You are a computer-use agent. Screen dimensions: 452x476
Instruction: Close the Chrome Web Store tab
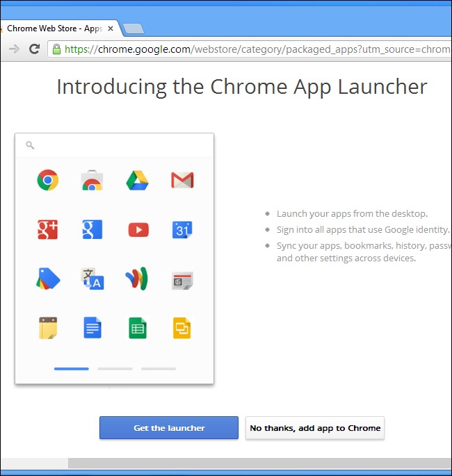click(111, 28)
